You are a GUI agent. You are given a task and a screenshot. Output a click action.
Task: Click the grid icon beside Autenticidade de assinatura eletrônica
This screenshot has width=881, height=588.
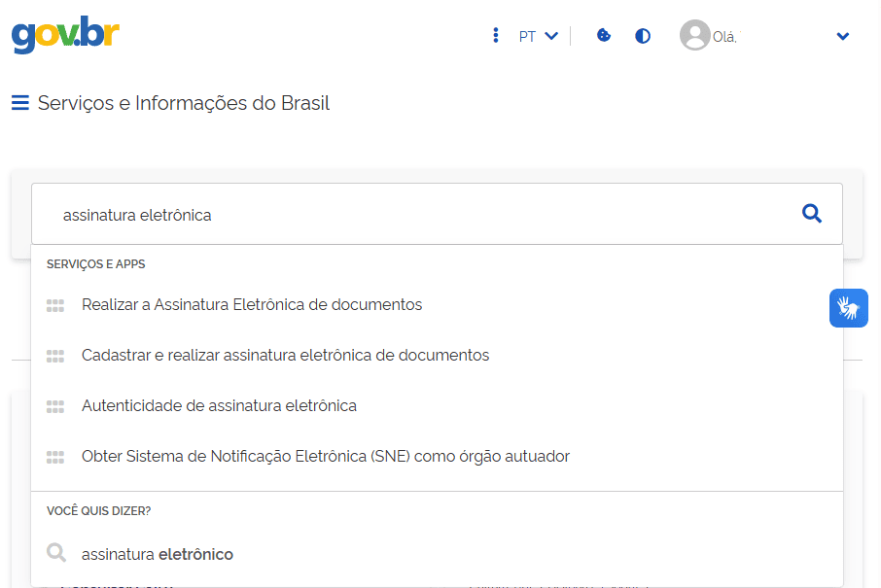56,405
